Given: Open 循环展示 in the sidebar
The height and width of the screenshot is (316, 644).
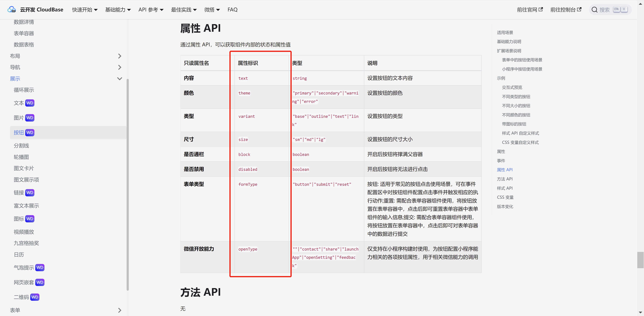Looking at the screenshot, I should tap(24, 90).
